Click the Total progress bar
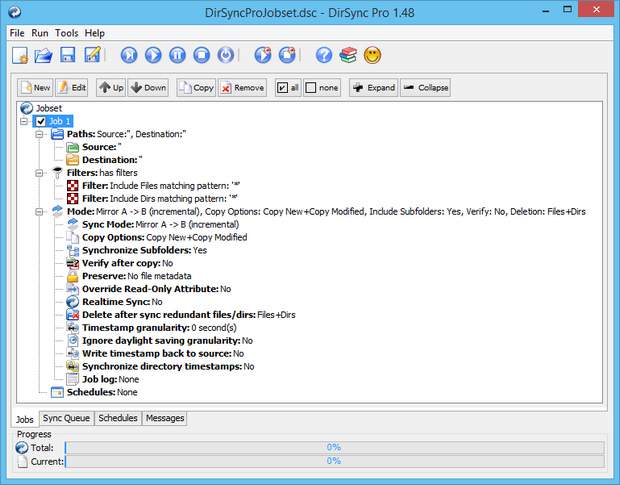620x485 pixels. click(x=335, y=447)
